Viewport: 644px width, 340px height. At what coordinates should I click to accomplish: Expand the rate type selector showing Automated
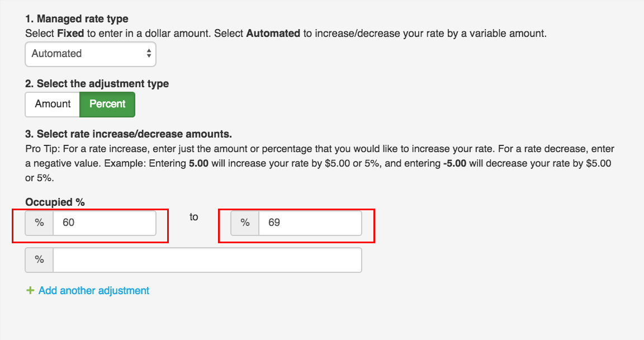pyautogui.click(x=90, y=54)
